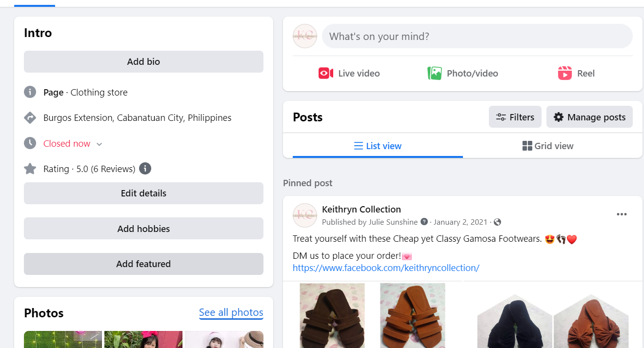Switch to List view tab

[x=378, y=146]
